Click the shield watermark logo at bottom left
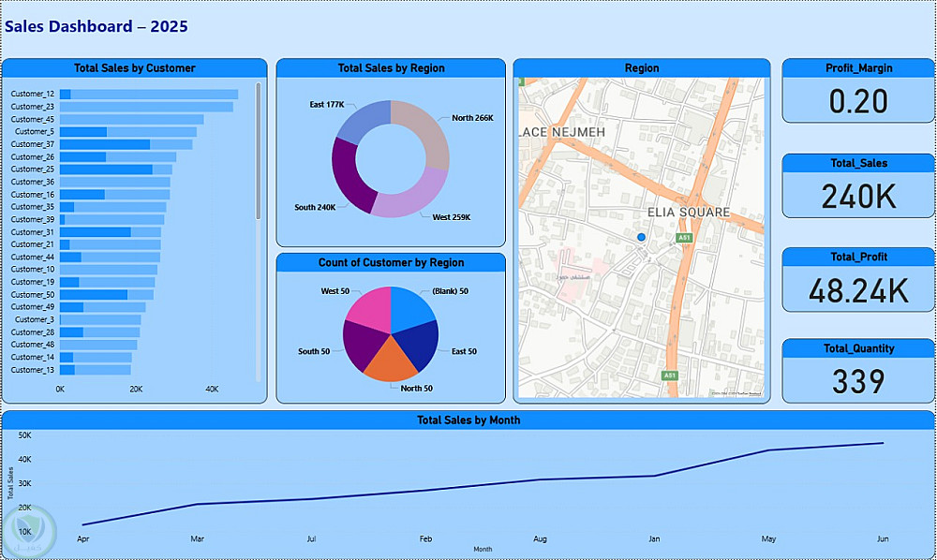 point(29,530)
